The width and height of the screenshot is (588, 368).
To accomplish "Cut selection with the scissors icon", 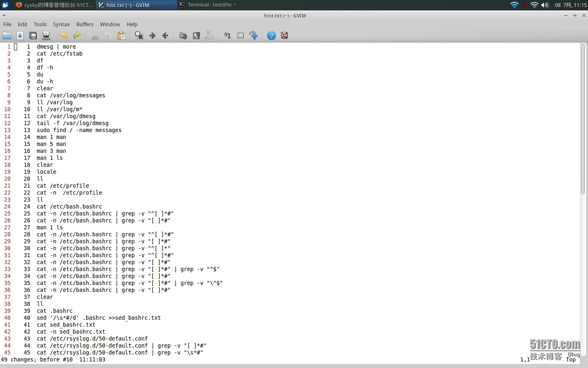I will coord(95,36).
